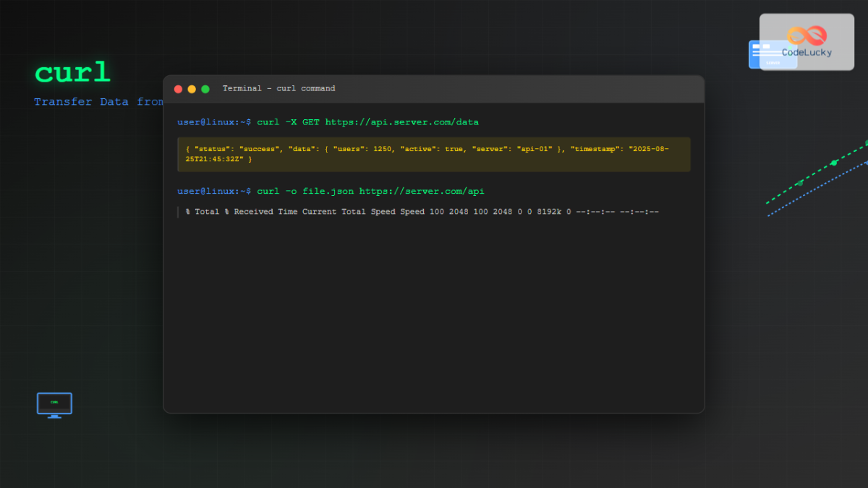Click the yellow terminal dot icon
Screen dimensions: 868x488
pyautogui.click(x=192, y=88)
